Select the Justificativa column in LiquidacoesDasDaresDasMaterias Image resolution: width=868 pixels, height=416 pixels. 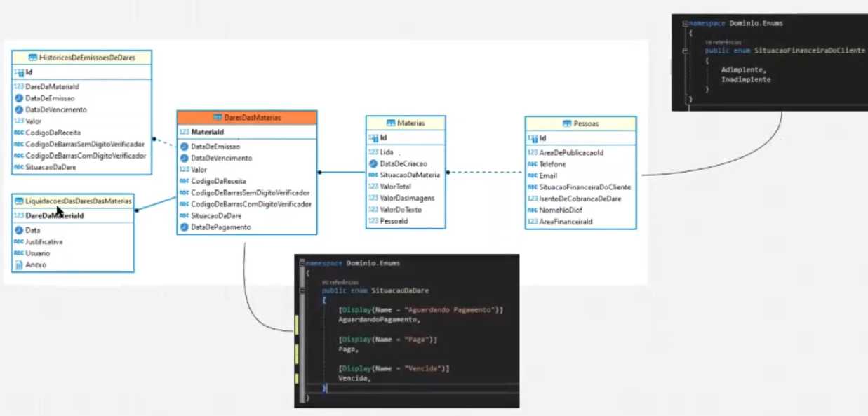click(x=73, y=241)
